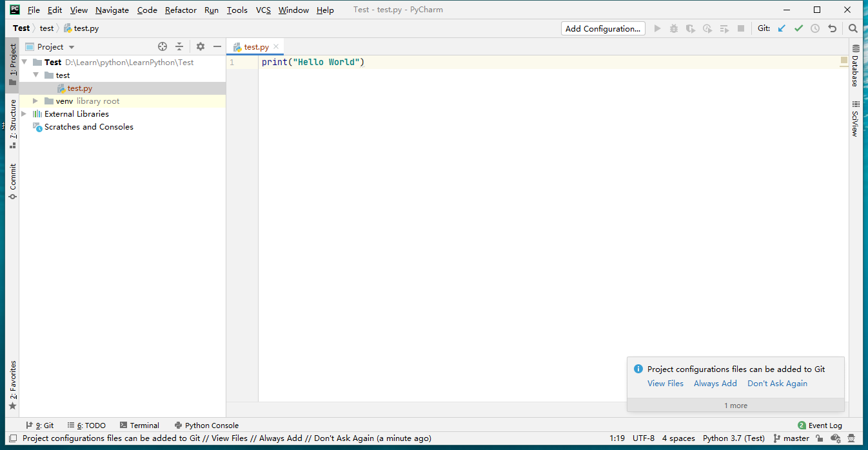The image size is (868, 450).
Task: Toggle 1: Project tool window button
Action: point(12,66)
